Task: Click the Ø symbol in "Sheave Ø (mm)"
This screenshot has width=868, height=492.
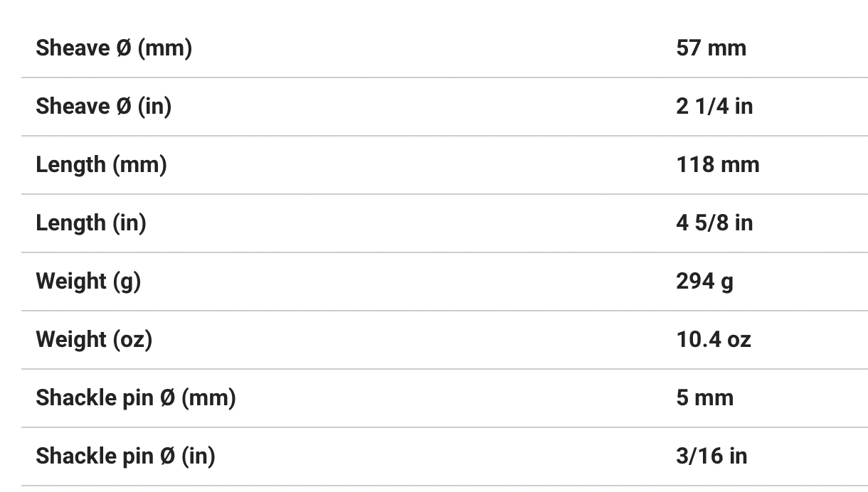Action: pos(123,48)
